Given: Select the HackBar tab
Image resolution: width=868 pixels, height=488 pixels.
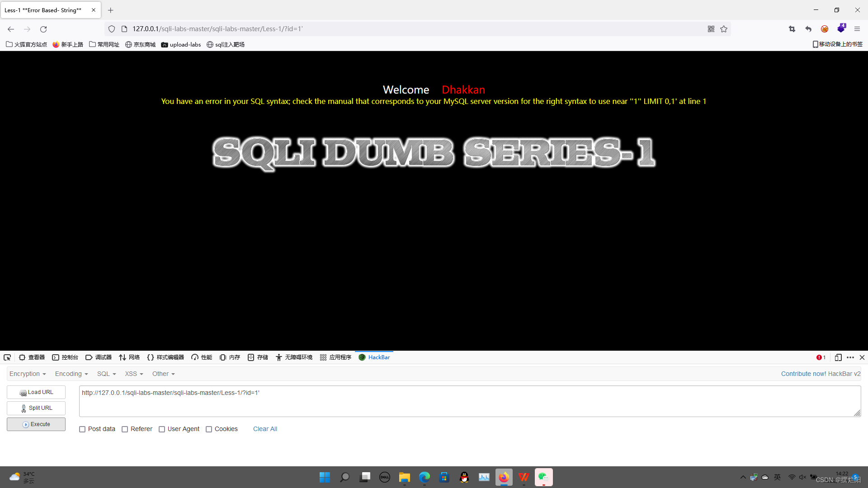Looking at the screenshot, I should coord(374,357).
